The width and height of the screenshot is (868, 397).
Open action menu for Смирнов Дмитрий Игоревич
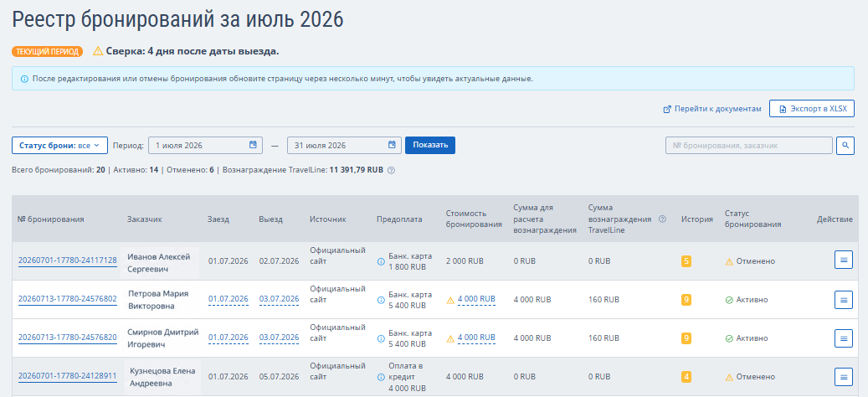click(844, 338)
